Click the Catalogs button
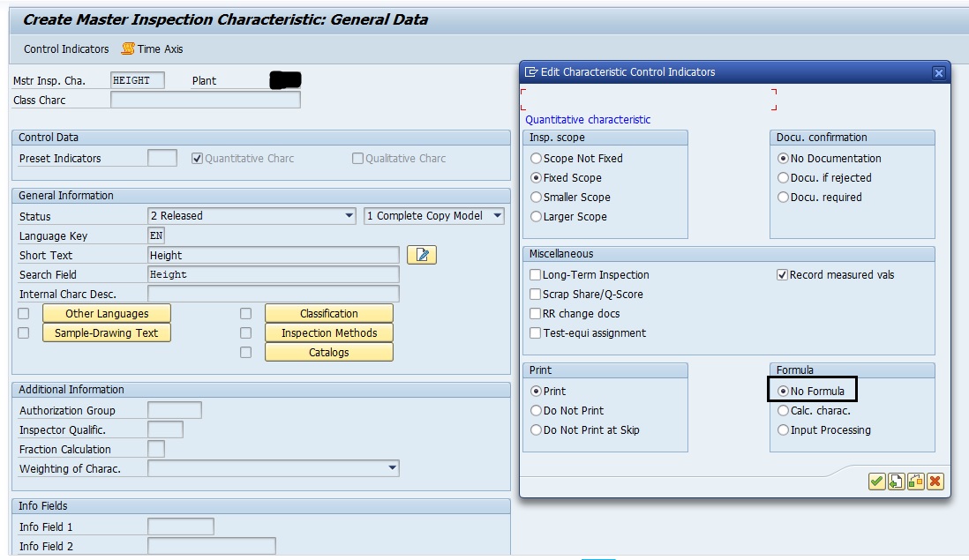This screenshot has height=560, width=969. (x=328, y=351)
